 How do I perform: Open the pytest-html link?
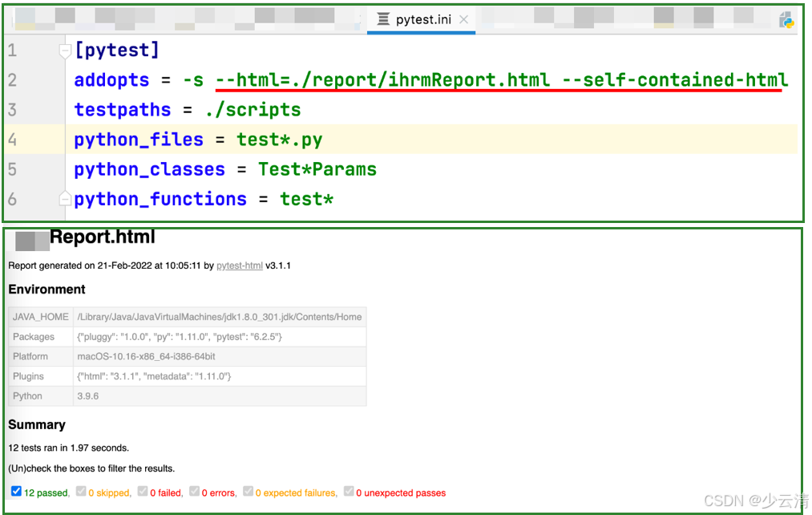point(239,266)
